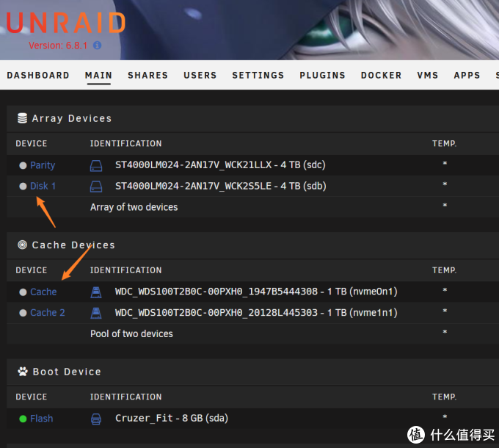Open the Cache device link

[x=43, y=292]
